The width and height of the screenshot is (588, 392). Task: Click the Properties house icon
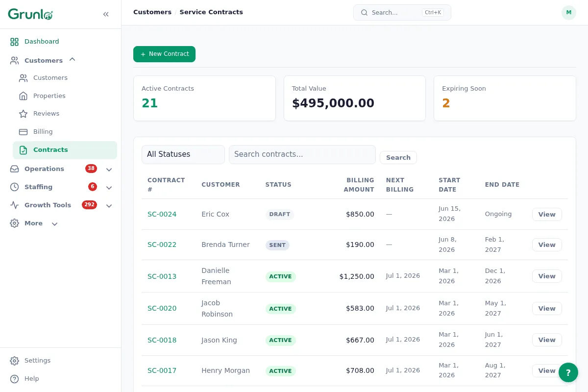coord(23,96)
